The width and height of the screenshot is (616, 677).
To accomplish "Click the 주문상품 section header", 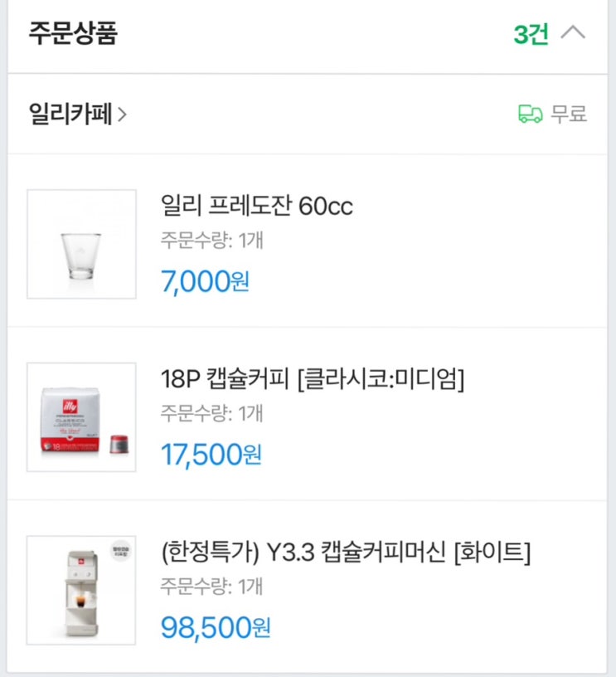I will tap(74, 34).
